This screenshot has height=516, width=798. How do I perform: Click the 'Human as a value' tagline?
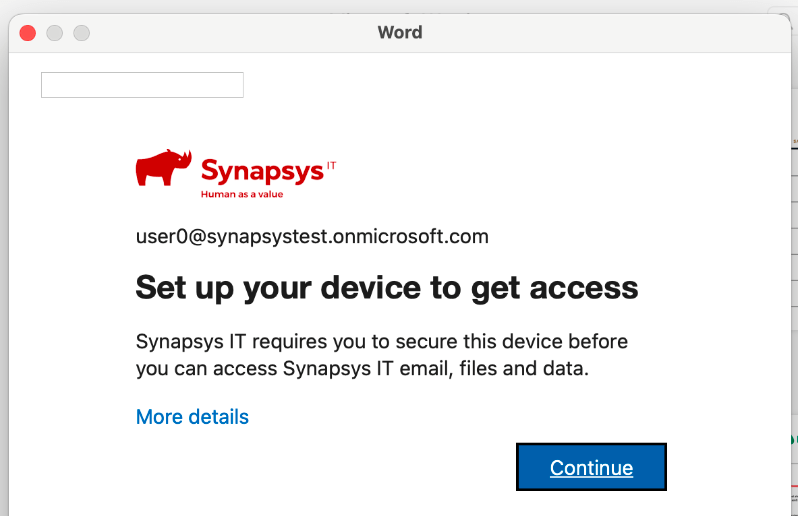[x=242, y=194]
